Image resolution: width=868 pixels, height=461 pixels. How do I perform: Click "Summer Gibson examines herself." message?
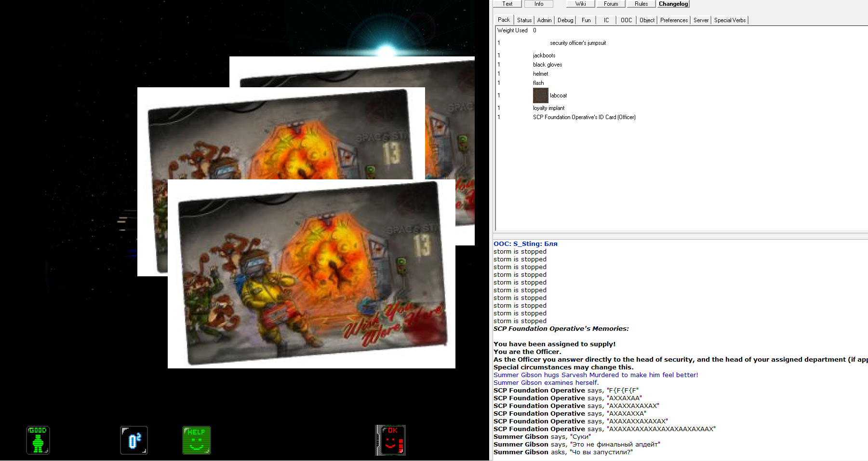[546, 383]
